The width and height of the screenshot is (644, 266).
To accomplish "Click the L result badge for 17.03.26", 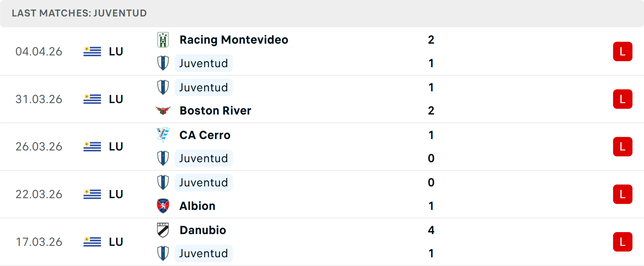I will coord(623,242).
